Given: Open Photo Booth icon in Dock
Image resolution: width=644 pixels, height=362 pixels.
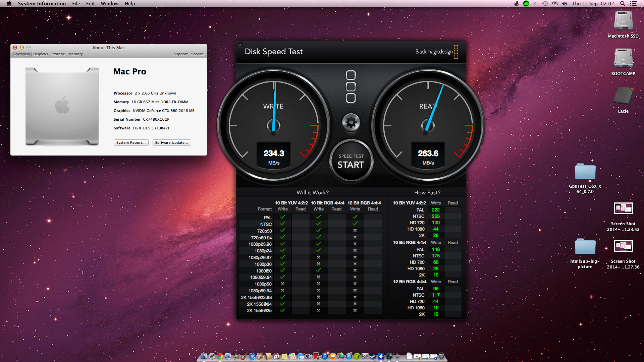Looking at the screenshot, I should 317,356.
